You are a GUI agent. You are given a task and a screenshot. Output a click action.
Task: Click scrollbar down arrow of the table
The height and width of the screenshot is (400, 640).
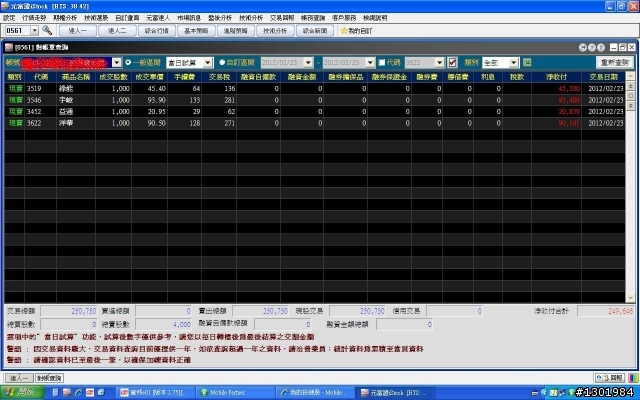point(631,298)
